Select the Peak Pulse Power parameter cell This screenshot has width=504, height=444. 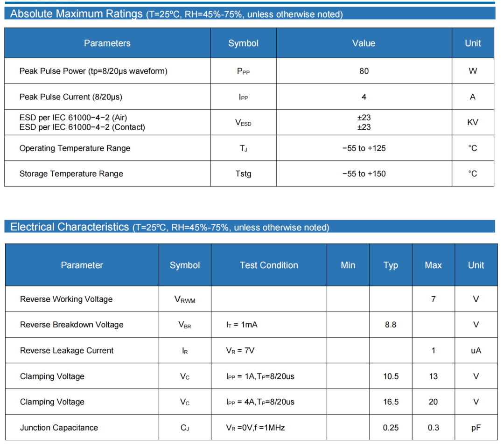point(93,71)
